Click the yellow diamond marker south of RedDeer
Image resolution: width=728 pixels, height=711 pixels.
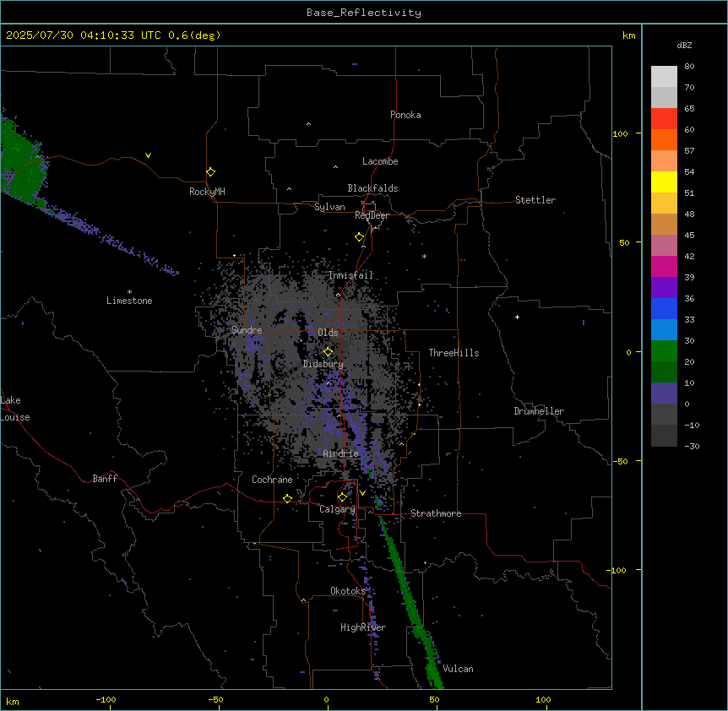click(359, 237)
